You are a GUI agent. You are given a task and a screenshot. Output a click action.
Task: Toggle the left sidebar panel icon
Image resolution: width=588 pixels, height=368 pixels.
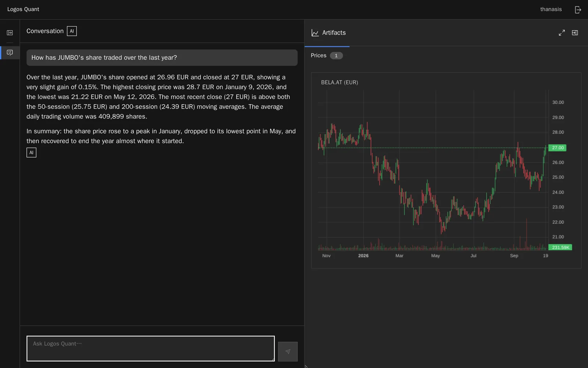[x=10, y=33]
